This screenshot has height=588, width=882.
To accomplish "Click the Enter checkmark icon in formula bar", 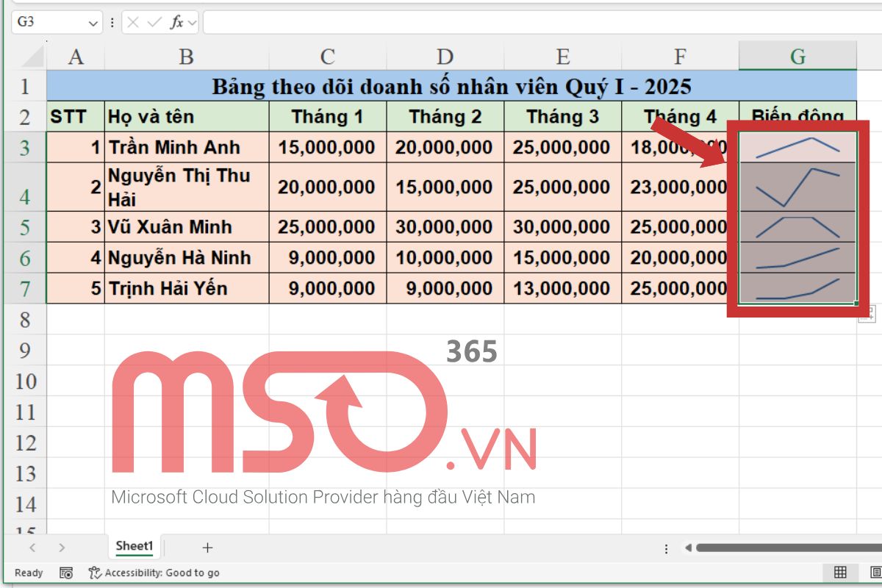I will [154, 22].
